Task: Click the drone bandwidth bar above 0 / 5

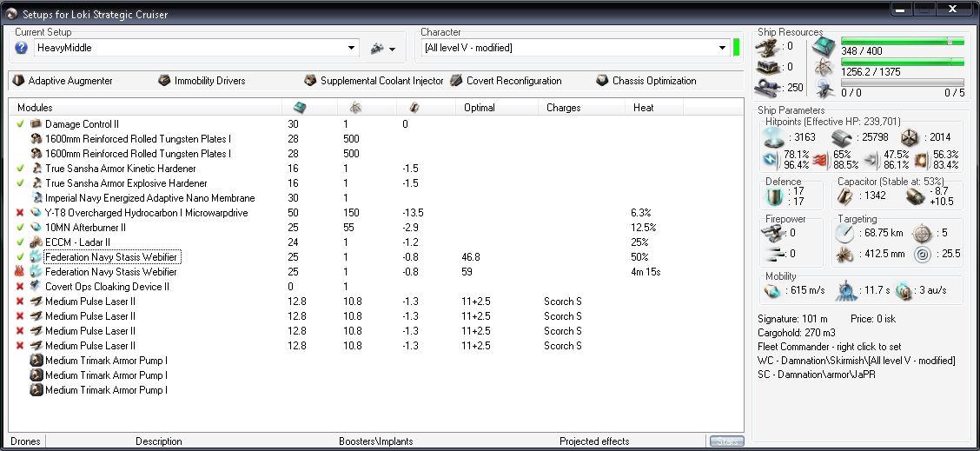Action: click(903, 83)
